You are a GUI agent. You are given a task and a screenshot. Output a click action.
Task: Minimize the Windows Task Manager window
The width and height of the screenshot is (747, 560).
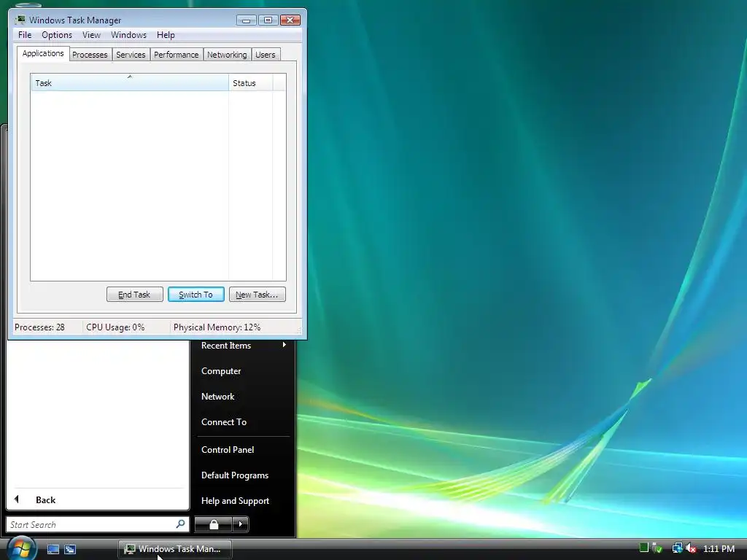point(247,20)
